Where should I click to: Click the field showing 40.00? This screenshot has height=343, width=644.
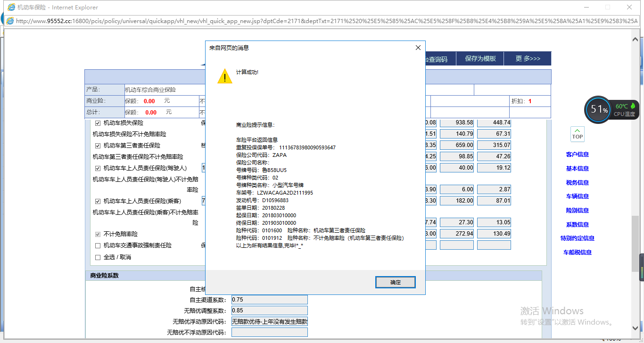click(456, 168)
